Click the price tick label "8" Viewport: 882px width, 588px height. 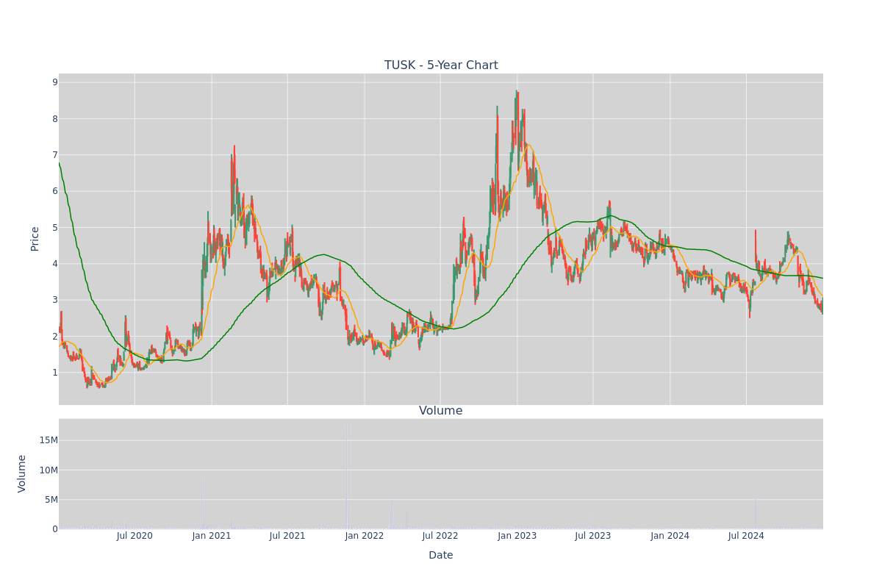click(x=54, y=118)
